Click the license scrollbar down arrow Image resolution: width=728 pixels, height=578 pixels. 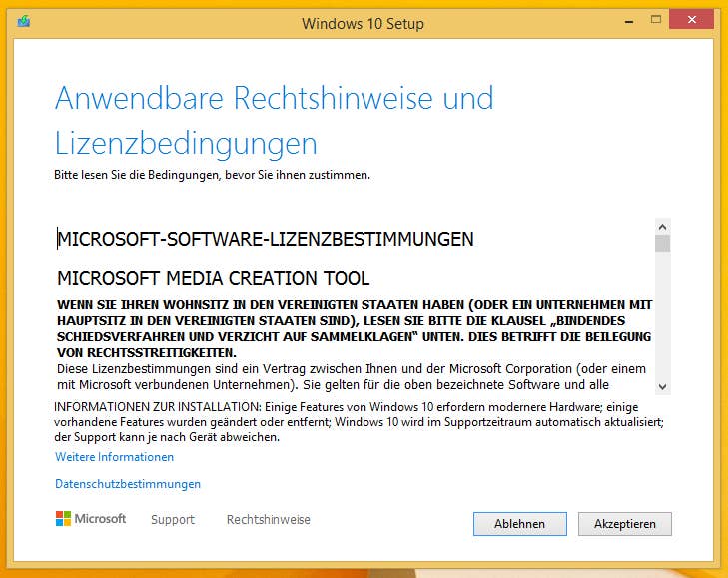click(662, 385)
